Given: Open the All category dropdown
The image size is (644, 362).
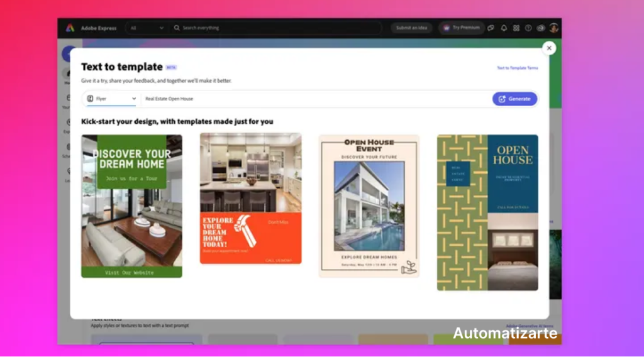Looking at the screenshot, I should click(x=146, y=28).
